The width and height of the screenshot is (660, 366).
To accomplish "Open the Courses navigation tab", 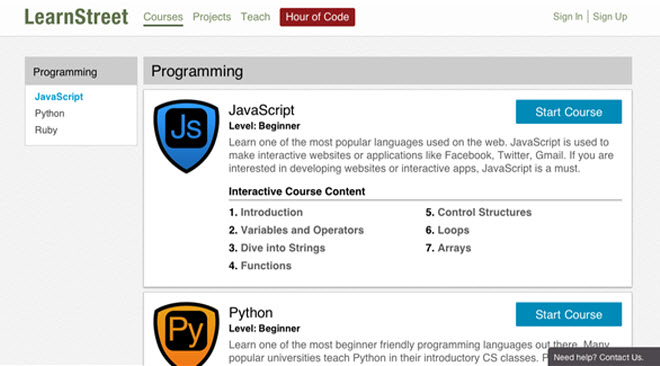I will 163,17.
